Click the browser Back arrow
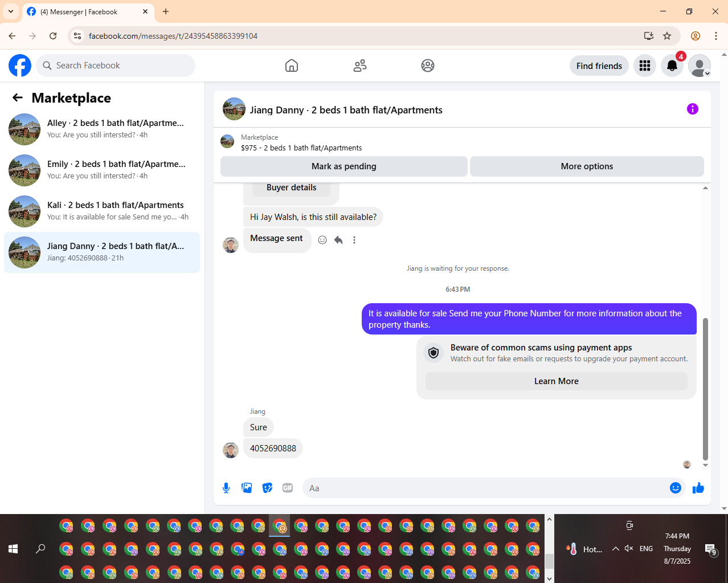Viewport: 728px width, 583px height. [x=12, y=36]
